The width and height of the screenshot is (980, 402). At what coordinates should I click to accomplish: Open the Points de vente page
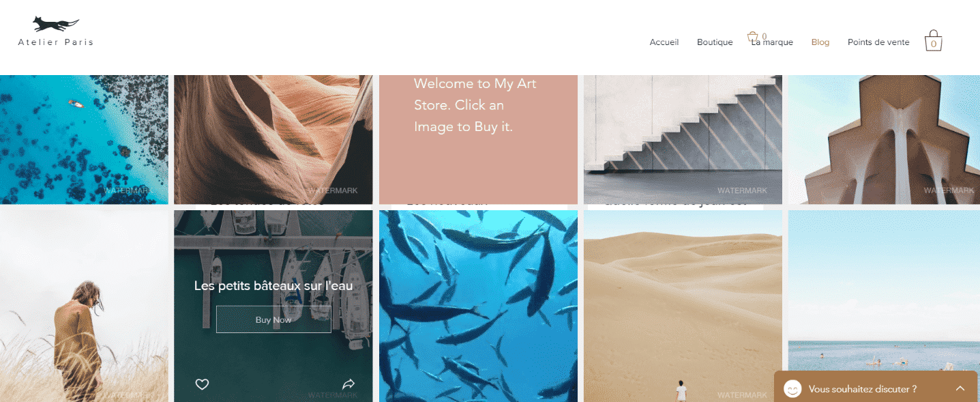pyautogui.click(x=878, y=42)
